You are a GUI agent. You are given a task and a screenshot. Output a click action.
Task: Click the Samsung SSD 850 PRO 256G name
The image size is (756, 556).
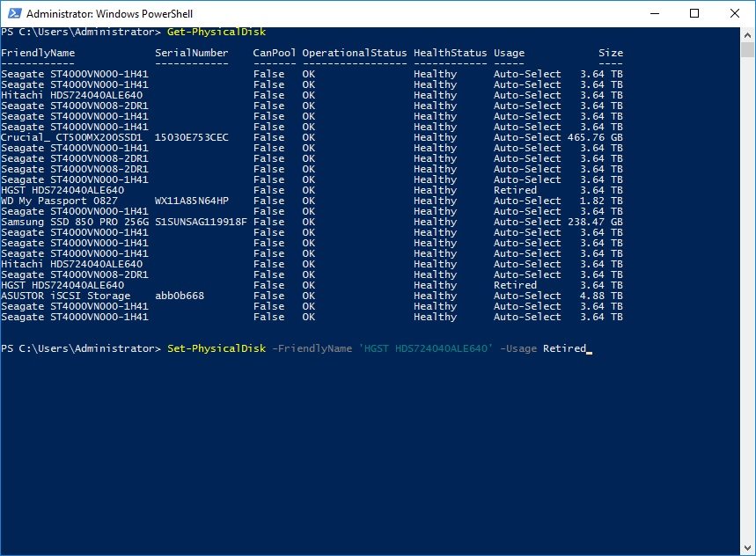pos(75,222)
